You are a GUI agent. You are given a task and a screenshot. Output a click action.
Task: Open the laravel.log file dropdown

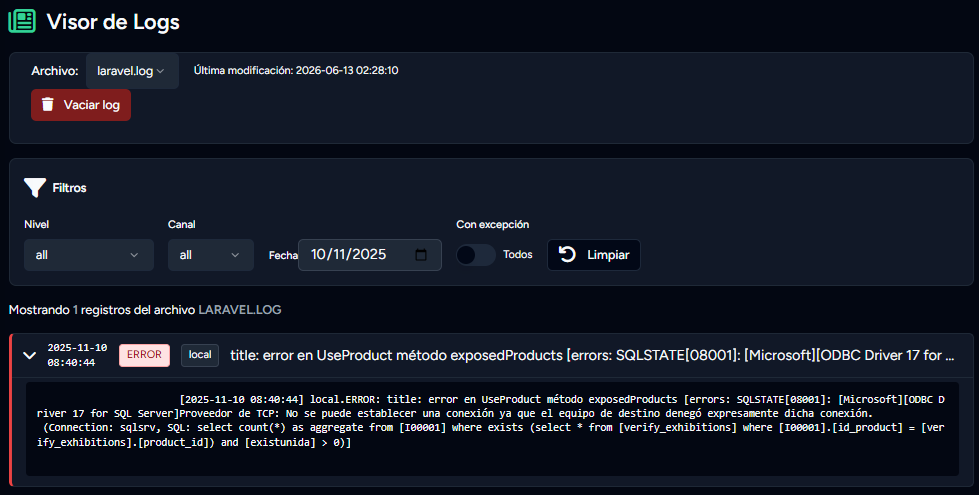(x=132, y=71)
